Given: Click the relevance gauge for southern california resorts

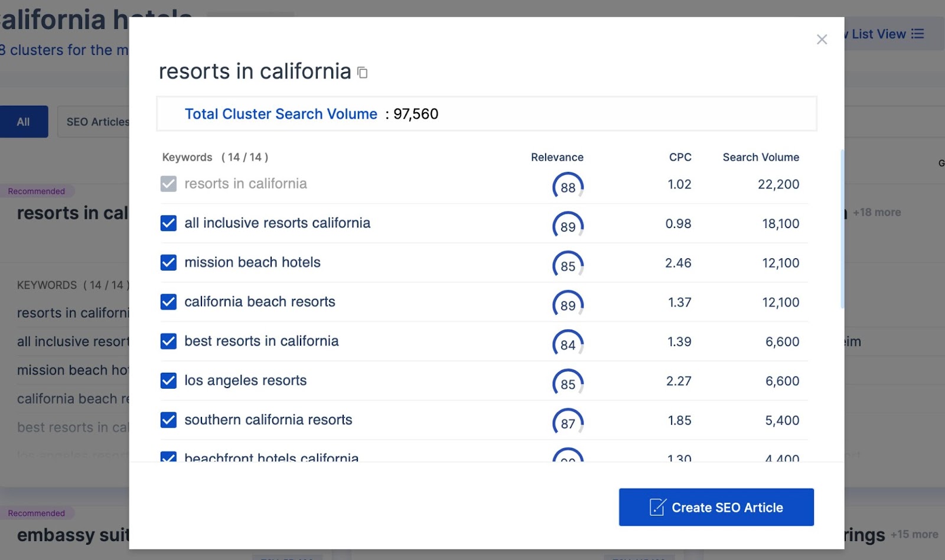Looking at the screenshot, I should click(x=568, y=423).
